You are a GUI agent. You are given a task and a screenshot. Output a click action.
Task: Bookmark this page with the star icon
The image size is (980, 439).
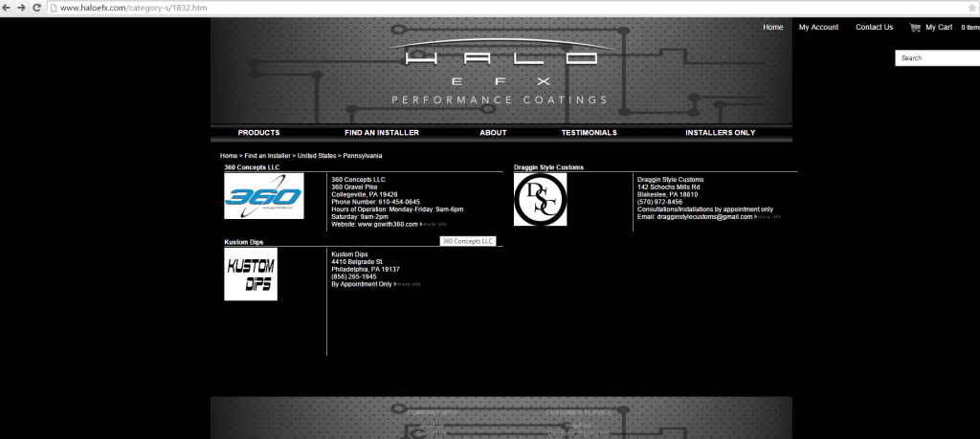pyautogui.click(x=972, y=8)
